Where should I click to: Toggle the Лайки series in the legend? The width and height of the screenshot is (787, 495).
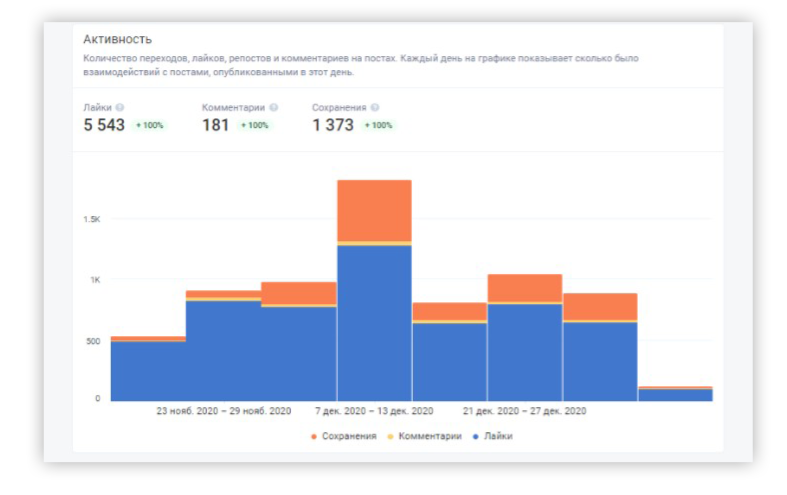[492, 436]
